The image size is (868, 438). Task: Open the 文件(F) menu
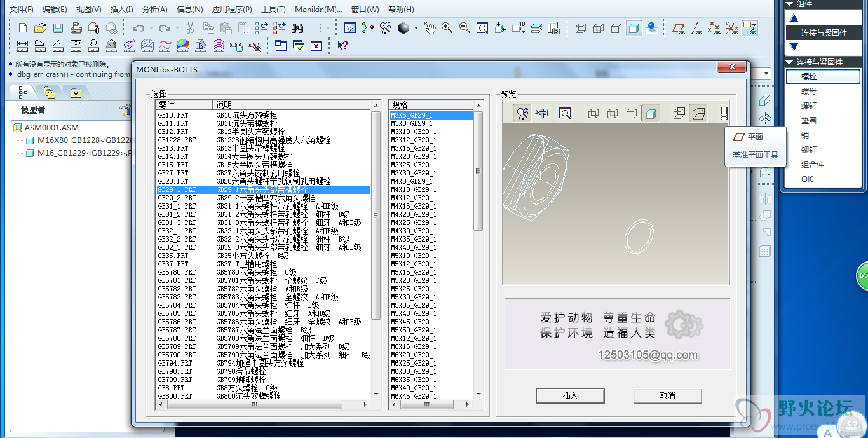point(22,10)
